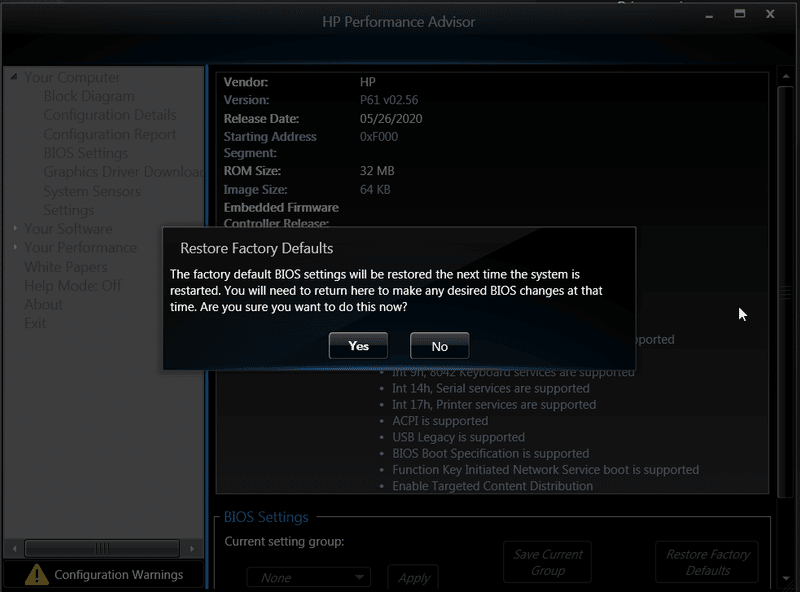Click the 'ACPI is supported' line
The image size is (800, 592).
coord(440,421)
